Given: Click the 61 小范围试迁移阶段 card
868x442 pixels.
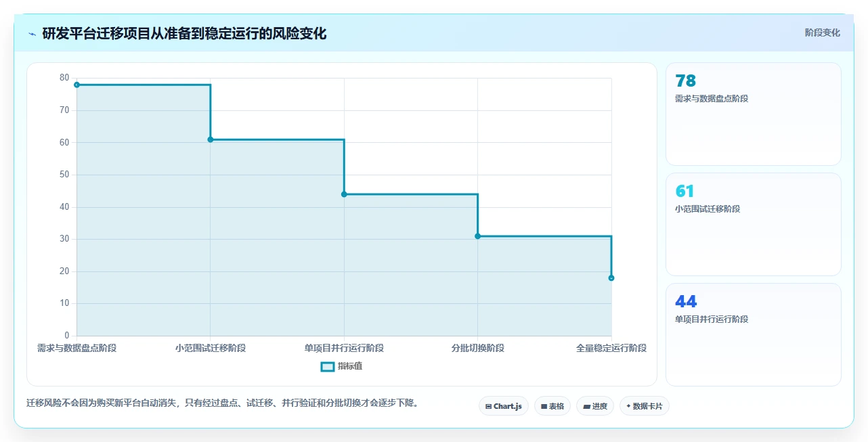Looking at the screenshot, I should (x=754, y=225).
